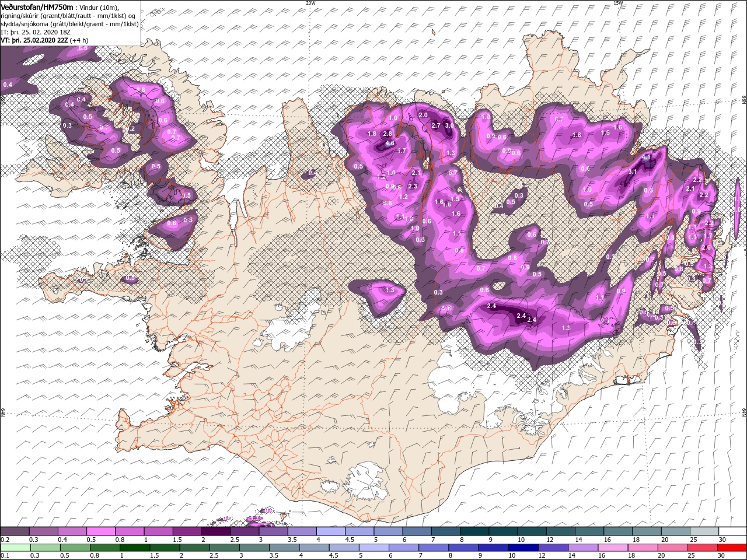
Task: Click the '3.5' number label under the upper legend row
Action: [x=292, y=540]
